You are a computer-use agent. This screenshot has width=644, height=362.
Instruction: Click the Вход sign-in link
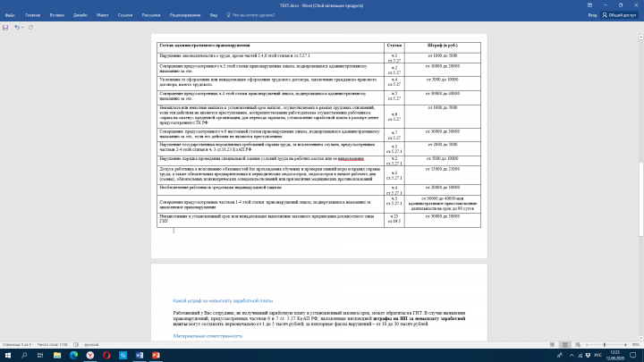pyautogui.click(x=592, y=15)
